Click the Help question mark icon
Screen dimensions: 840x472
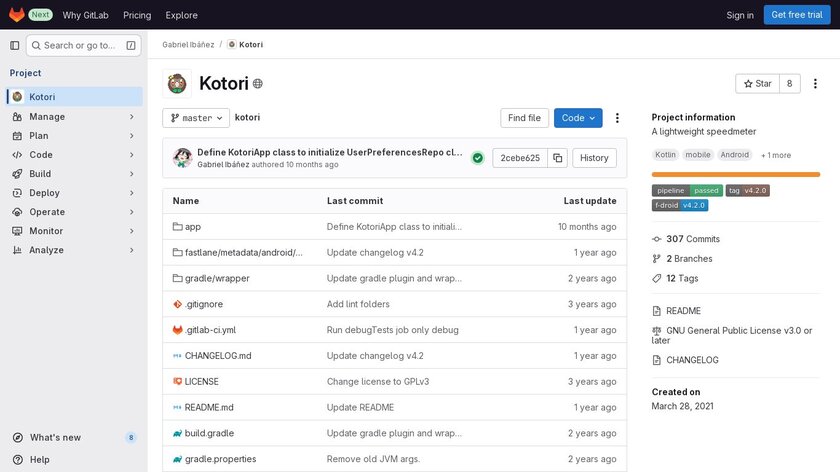click(17, 460)
